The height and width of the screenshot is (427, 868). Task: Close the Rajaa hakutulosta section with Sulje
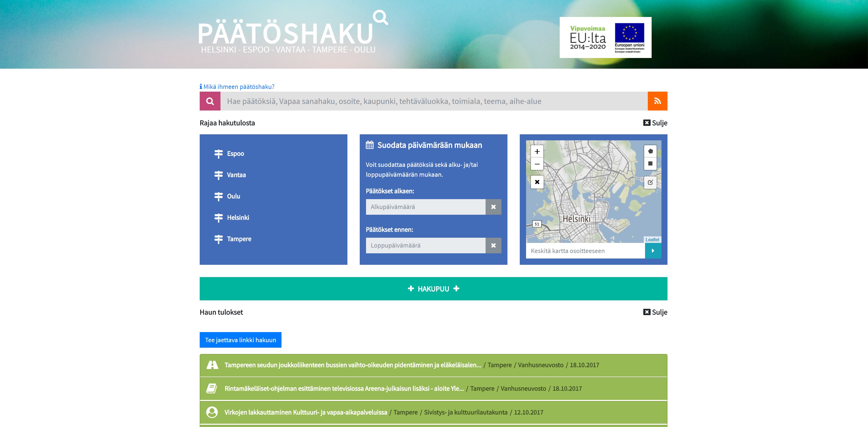(x=655, y=123)
